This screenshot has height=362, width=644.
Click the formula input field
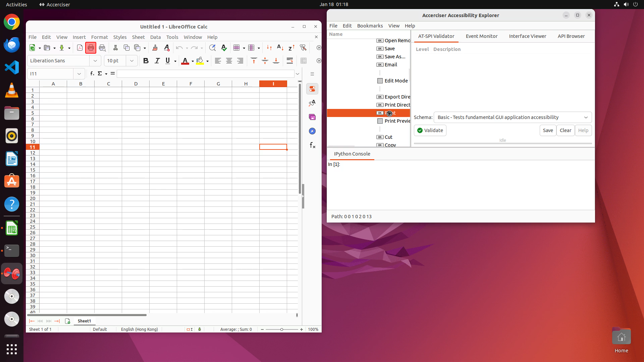pos(206,74)
